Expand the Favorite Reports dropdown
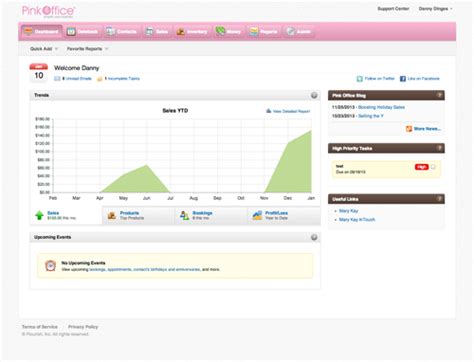Screen dimensions: 474x362 pyautogui.click(x=87, y=49)
